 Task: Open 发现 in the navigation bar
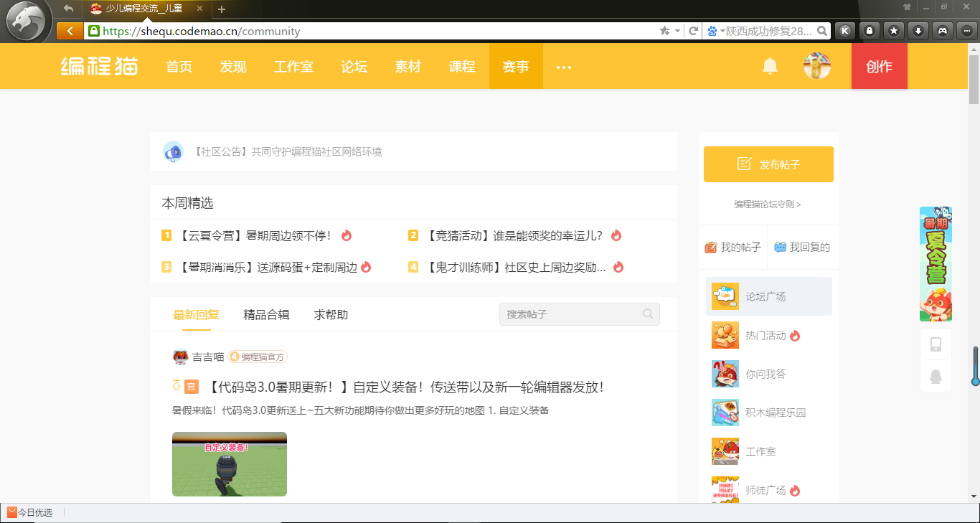[x=233, y=67]
